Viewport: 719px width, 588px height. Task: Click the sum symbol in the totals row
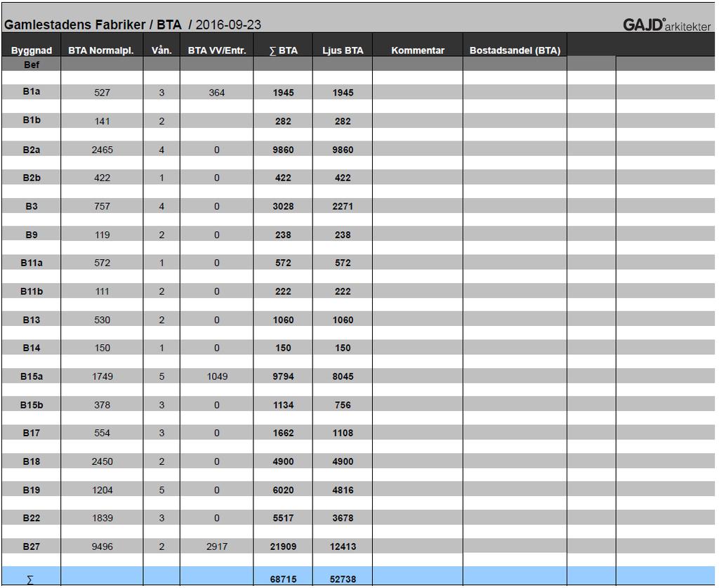[30, 580]
